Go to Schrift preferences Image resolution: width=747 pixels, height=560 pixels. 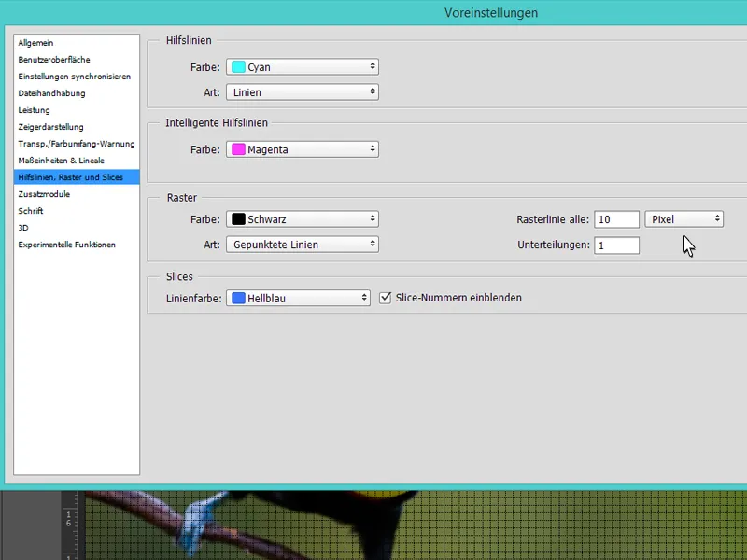click(x=31, y=211)
